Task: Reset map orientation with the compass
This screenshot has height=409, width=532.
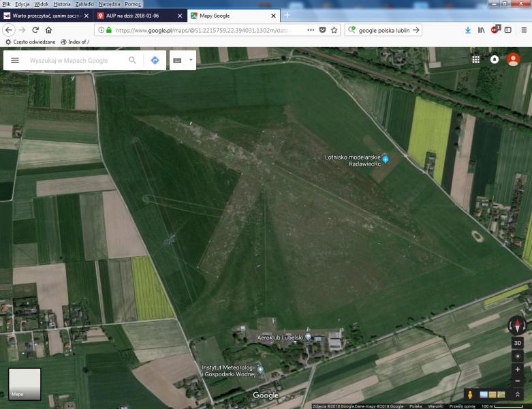Action: point(518,325)
